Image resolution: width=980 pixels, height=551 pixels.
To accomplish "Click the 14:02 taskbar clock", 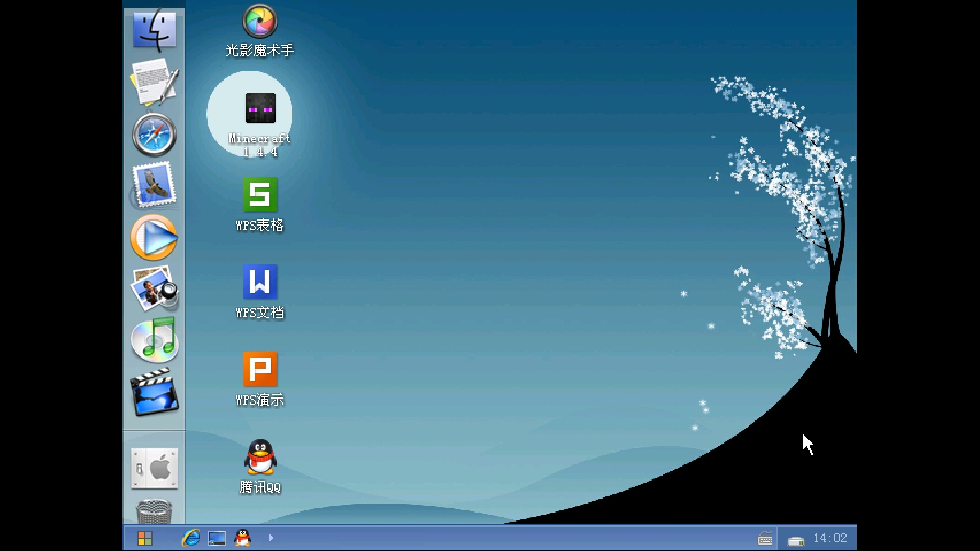I will coord(830,538).
